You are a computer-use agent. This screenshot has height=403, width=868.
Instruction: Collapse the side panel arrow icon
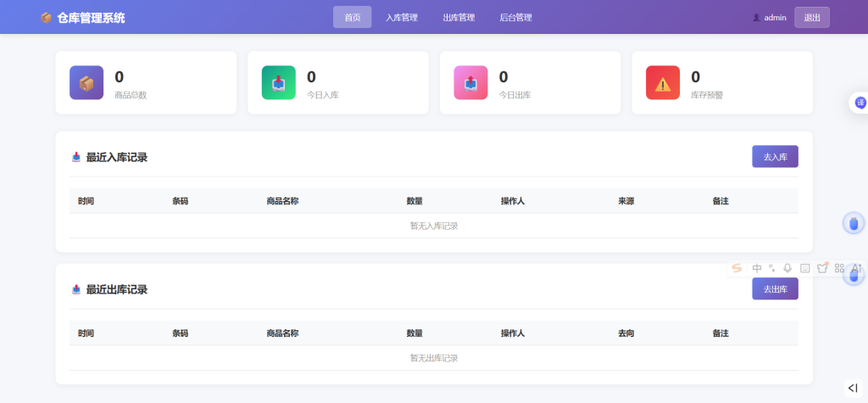tap(853, 388)
